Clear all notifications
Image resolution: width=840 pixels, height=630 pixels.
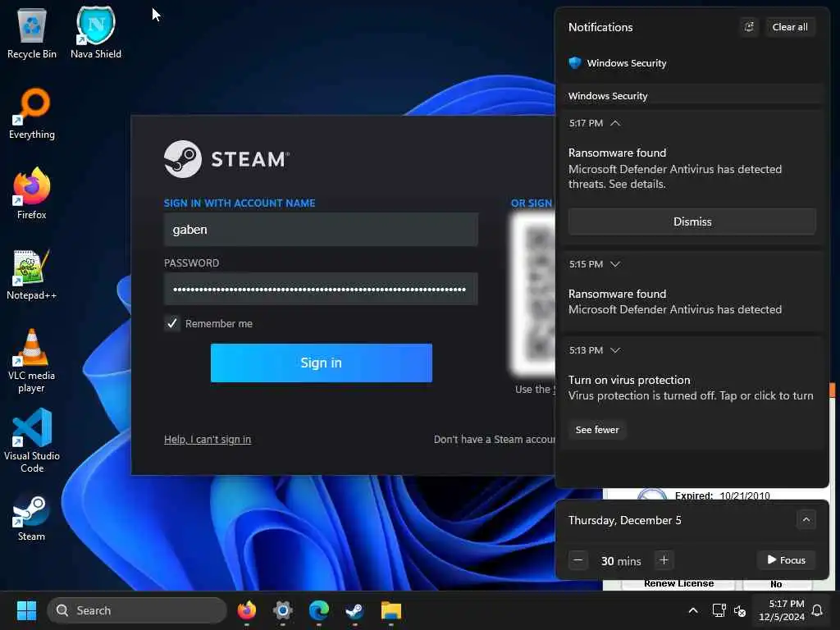[790, 27]
